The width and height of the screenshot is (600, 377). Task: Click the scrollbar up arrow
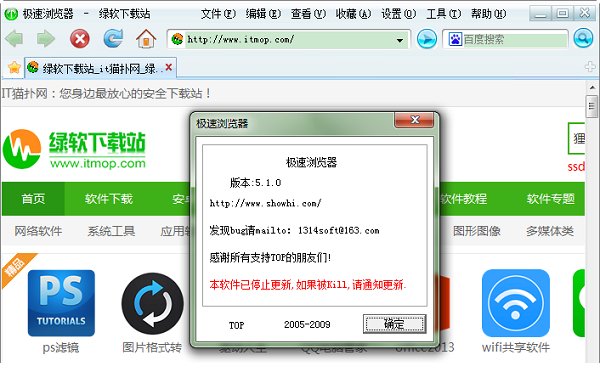592,88
